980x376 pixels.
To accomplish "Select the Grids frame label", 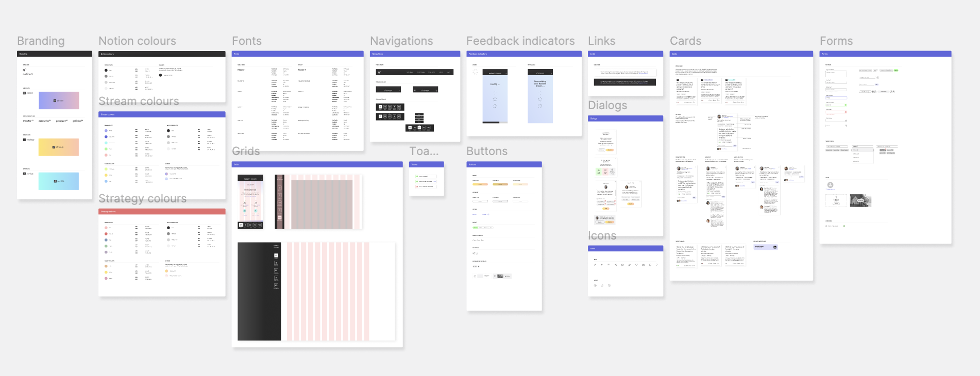I will pos(246,151).
